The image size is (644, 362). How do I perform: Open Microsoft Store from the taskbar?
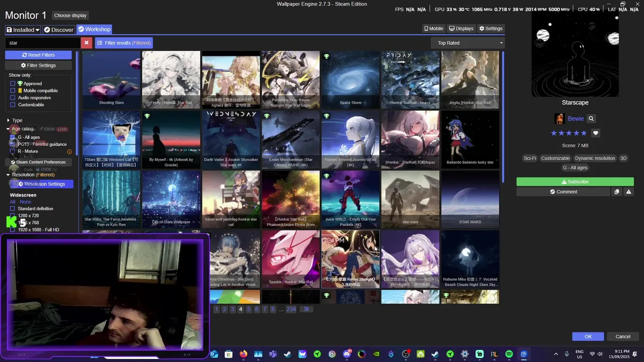coord(229,354)
